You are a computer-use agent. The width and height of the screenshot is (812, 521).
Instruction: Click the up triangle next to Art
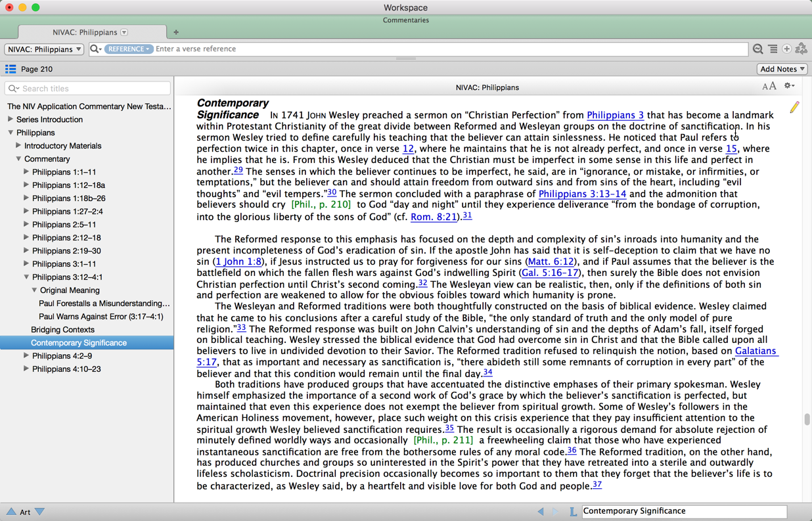point(11,512)
